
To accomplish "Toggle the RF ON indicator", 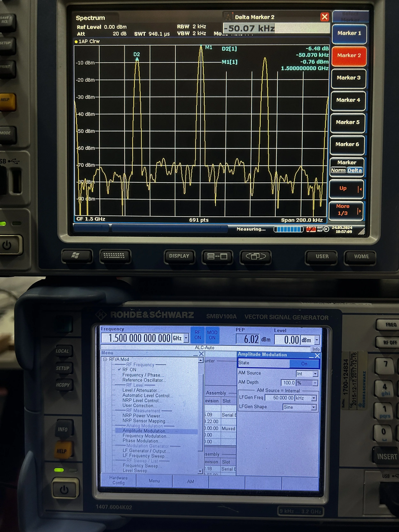I will [x=197, y=335].
